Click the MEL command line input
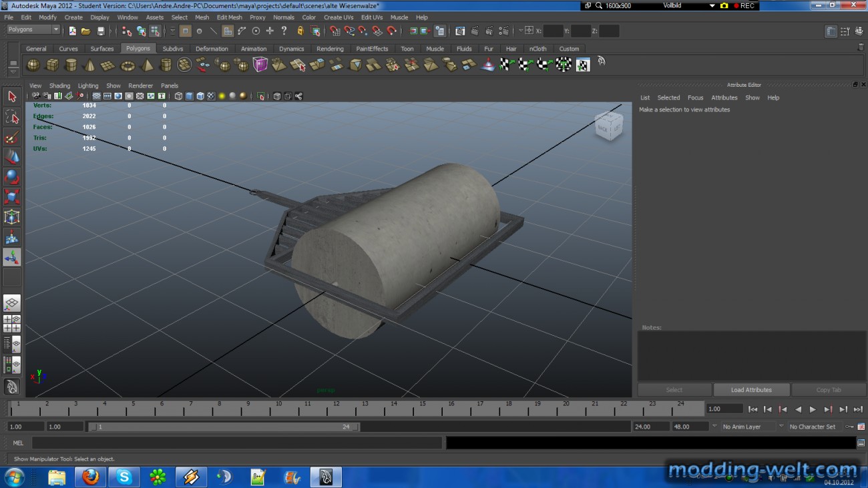Image resolution: width=868 pixels, height=488 pixels. [237, 443]
